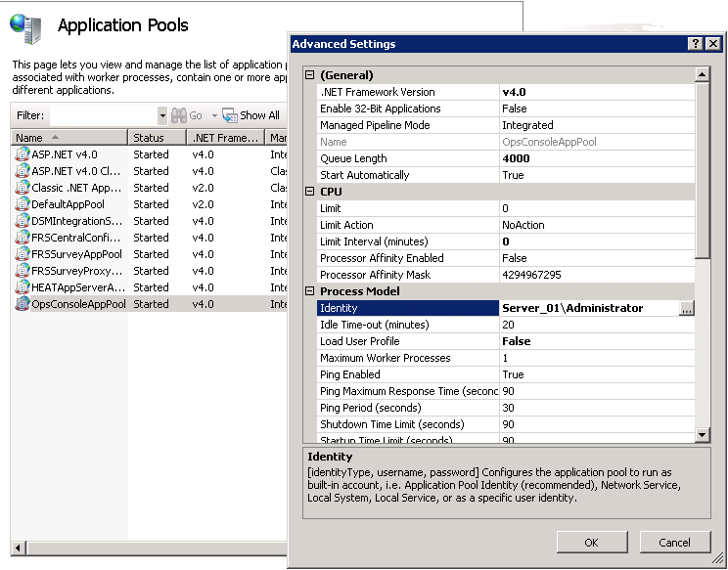
Task: Open the Filter dropdown arrow
Action: pyautogui.click(x=162, y=115)
